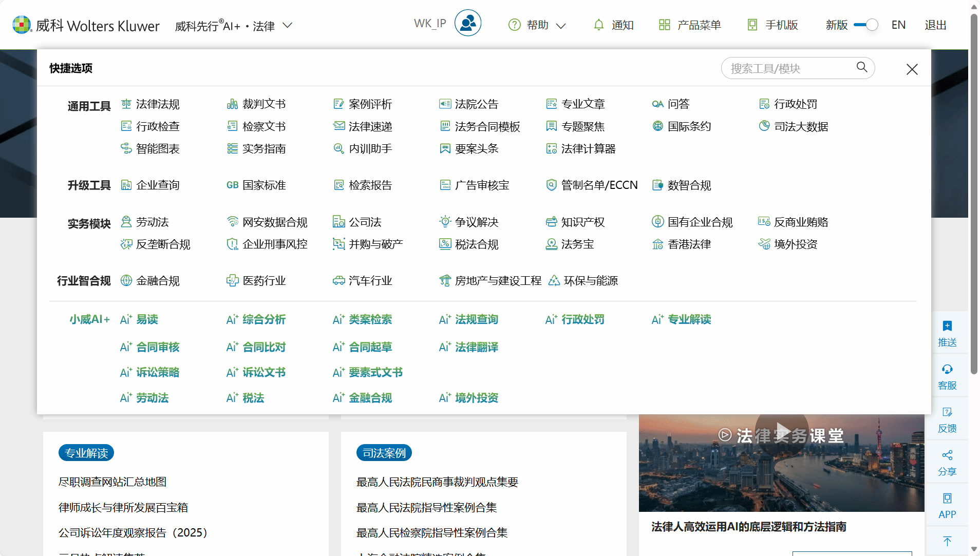Click the 反馈 feedback icon

click(x=947, y=413)
